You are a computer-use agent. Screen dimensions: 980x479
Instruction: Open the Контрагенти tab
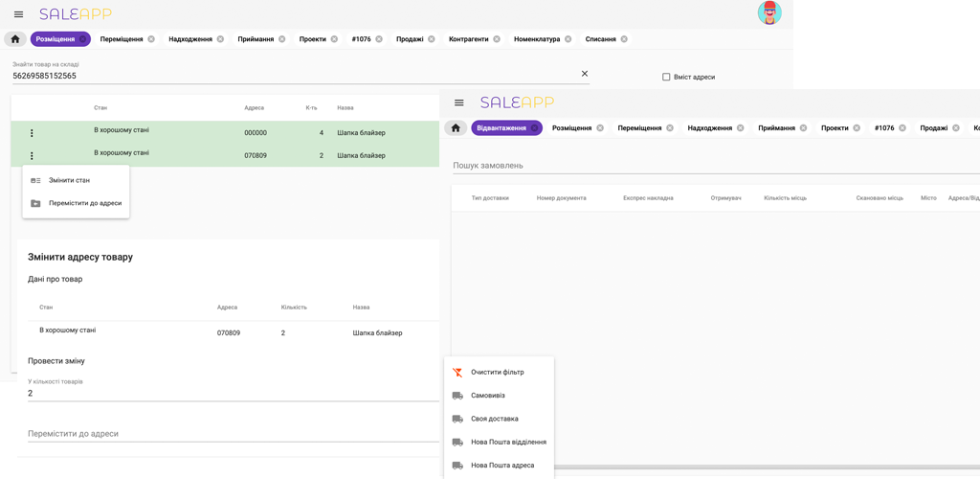pyautogui.click(x=474, y=38)
